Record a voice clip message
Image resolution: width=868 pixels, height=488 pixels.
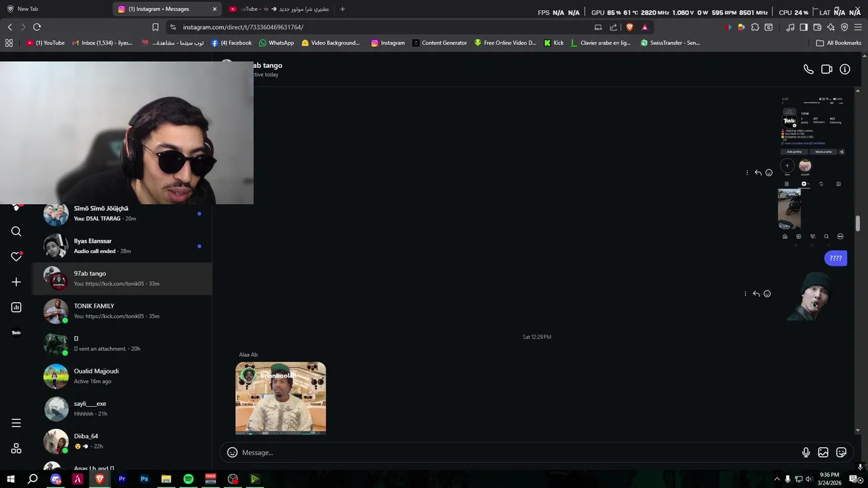click(806, 452)
